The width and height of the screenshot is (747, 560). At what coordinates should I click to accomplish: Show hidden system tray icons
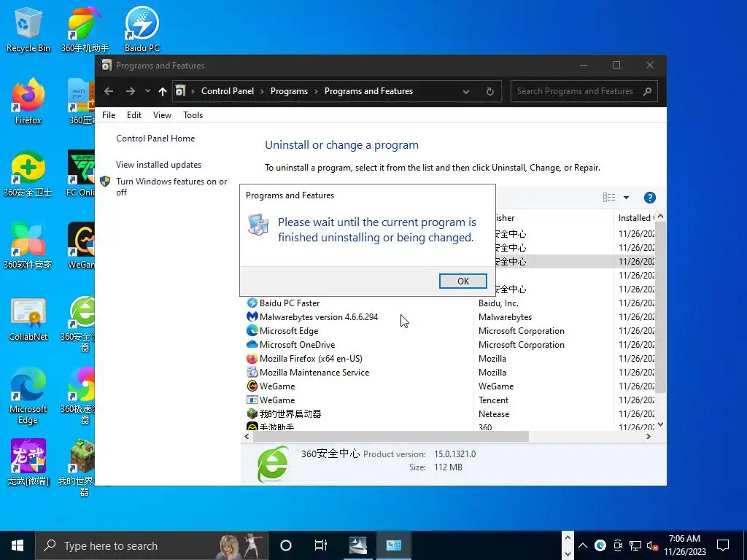tap(583, 545)
